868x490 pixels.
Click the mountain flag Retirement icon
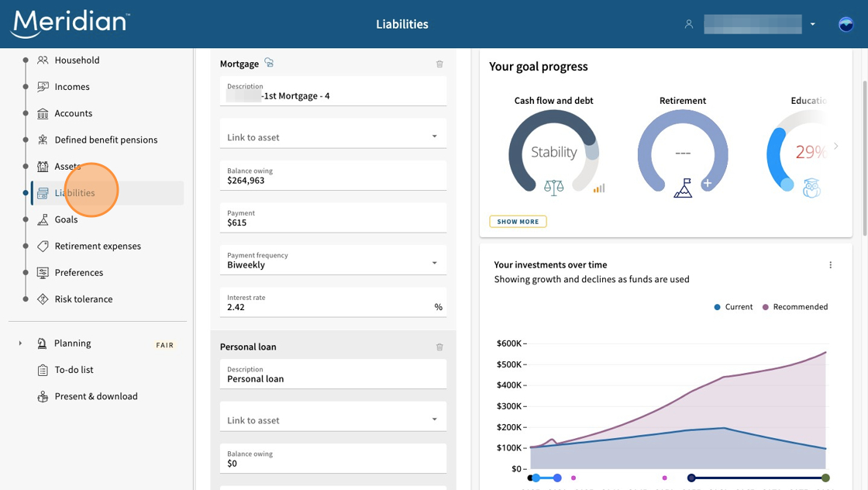[x=683, y=188]
